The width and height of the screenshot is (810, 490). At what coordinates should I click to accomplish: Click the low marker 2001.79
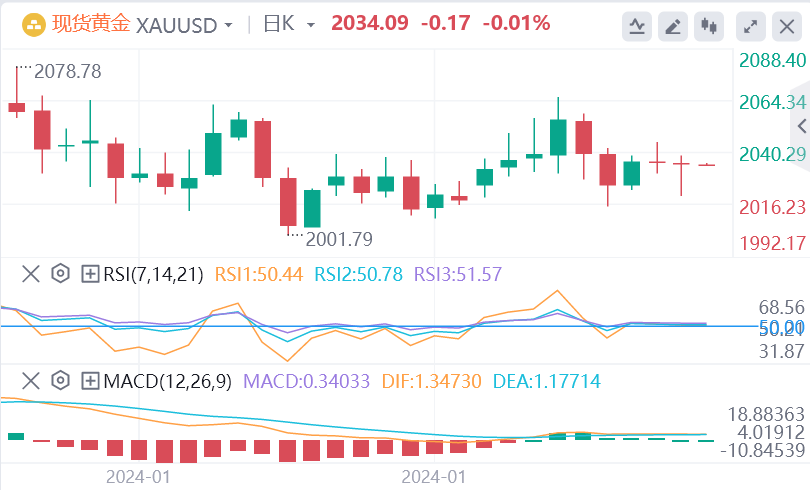point(339,239)
